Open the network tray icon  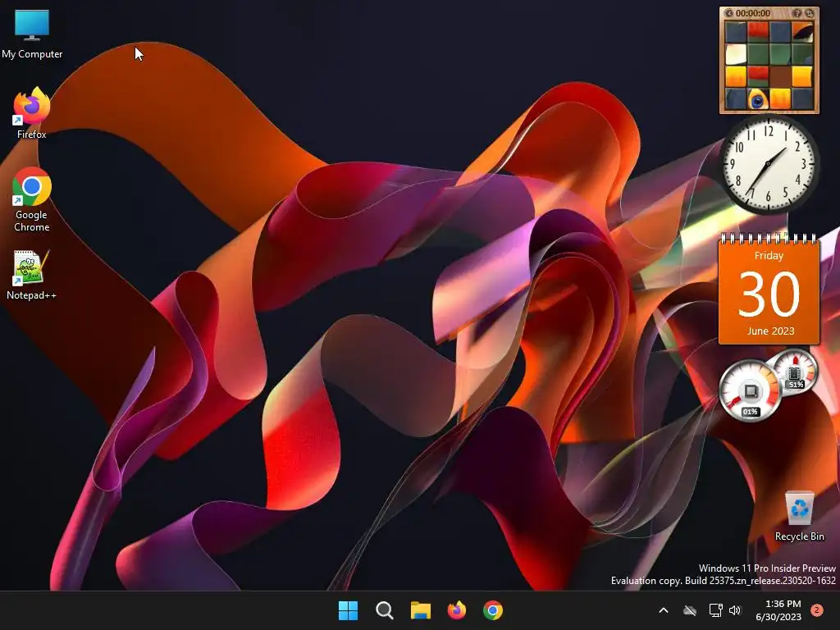click(x=715, y=610)
